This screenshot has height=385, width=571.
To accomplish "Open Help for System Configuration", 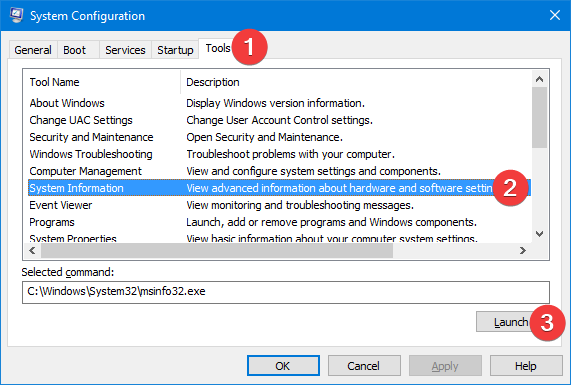I will [526, 366].
